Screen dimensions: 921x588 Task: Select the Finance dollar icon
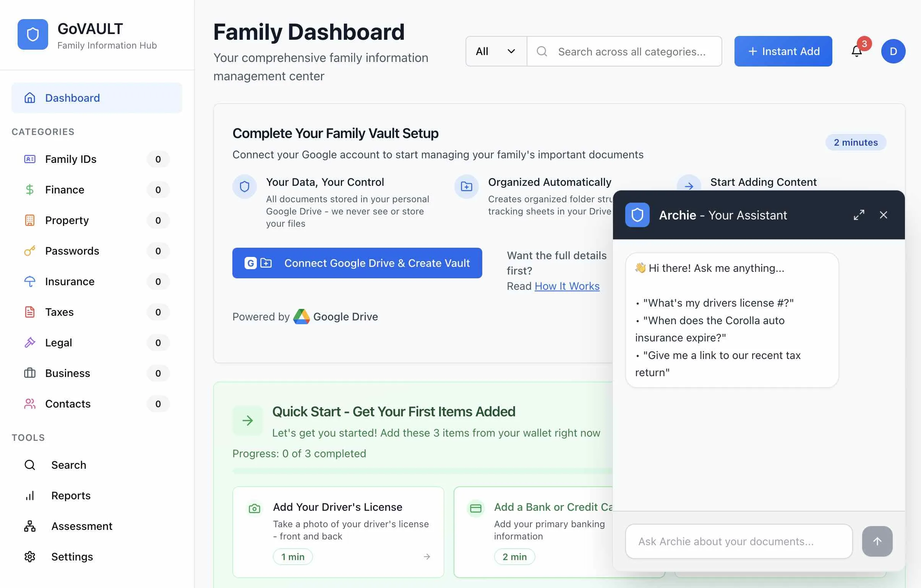[x=30, y=189]
